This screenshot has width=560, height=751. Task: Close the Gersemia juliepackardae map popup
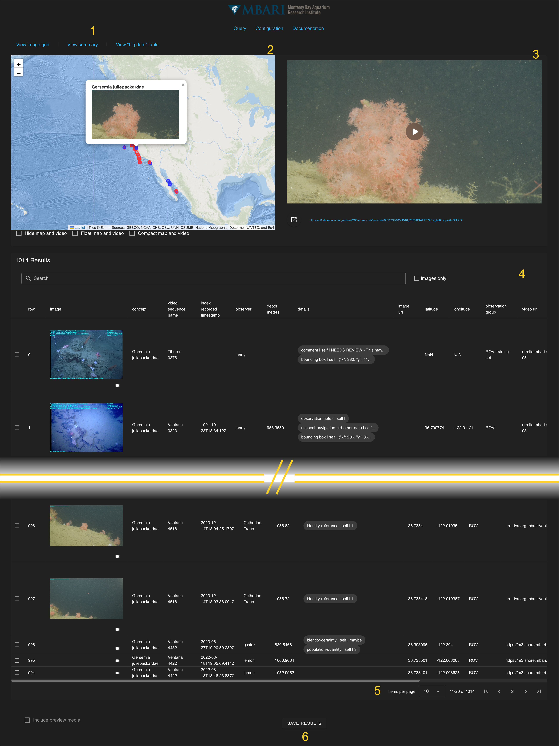point(183,85)
